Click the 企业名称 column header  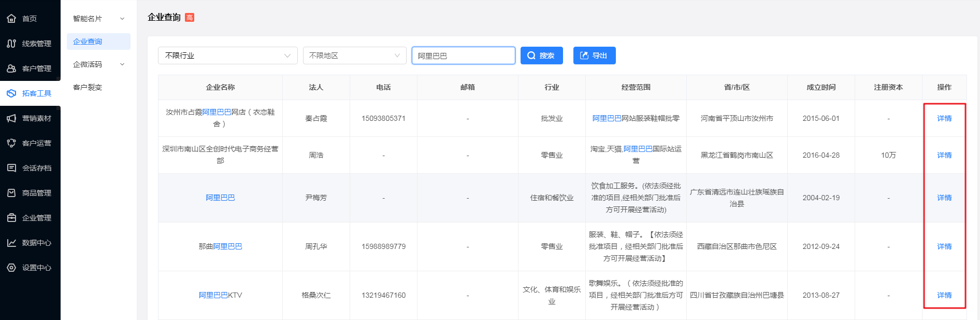(220, 87)
